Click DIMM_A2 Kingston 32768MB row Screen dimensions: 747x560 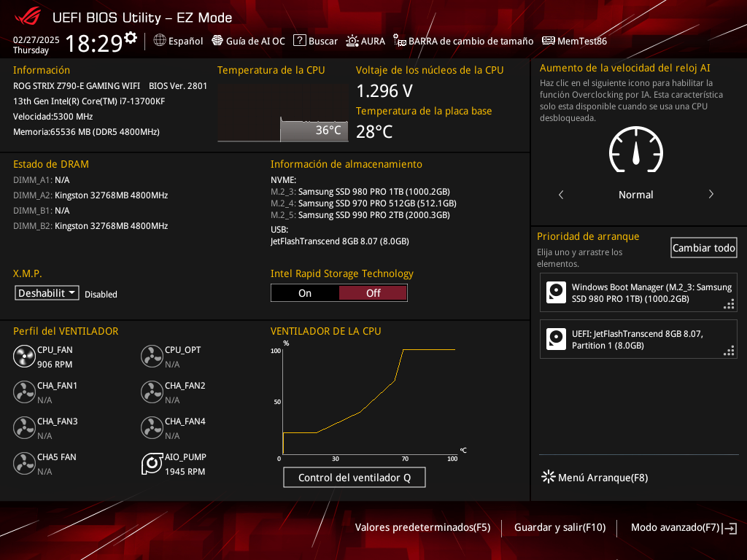point(90,195)
